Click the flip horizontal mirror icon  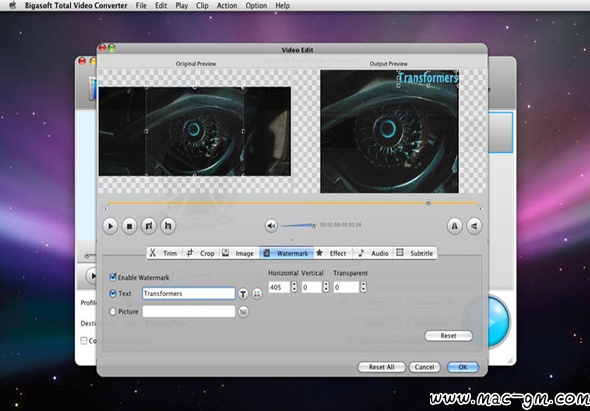coord(455,226)
